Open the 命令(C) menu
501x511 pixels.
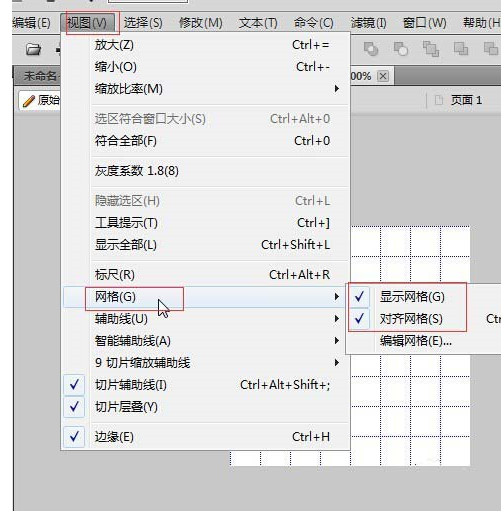point(313,23)
